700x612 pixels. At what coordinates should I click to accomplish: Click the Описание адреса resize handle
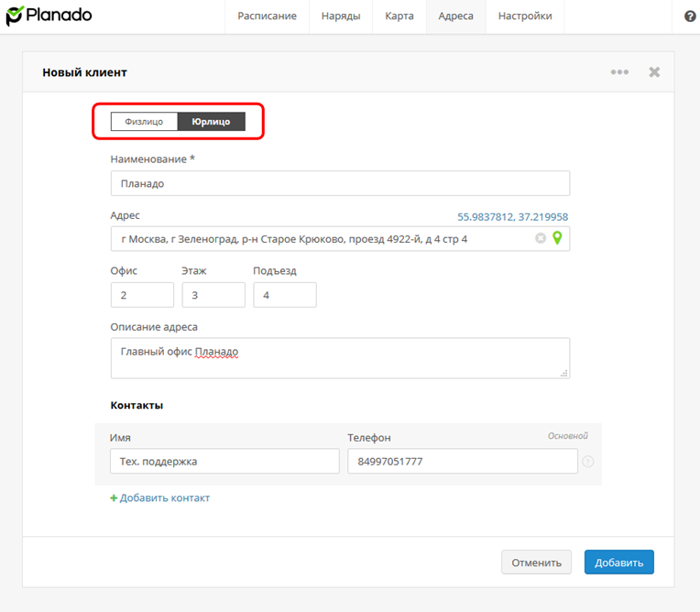point(564,373)
